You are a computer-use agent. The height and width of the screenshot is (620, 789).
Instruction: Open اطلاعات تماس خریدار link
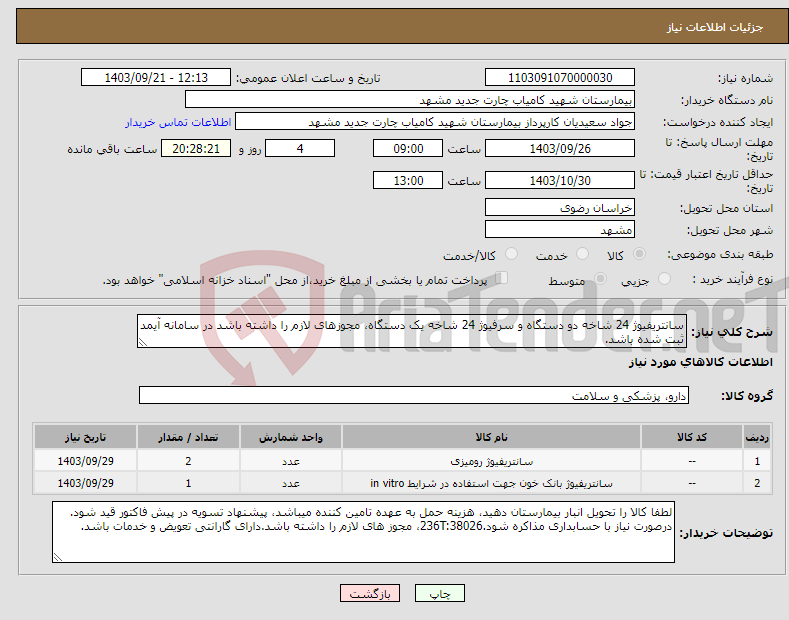[x=178, y=122]
